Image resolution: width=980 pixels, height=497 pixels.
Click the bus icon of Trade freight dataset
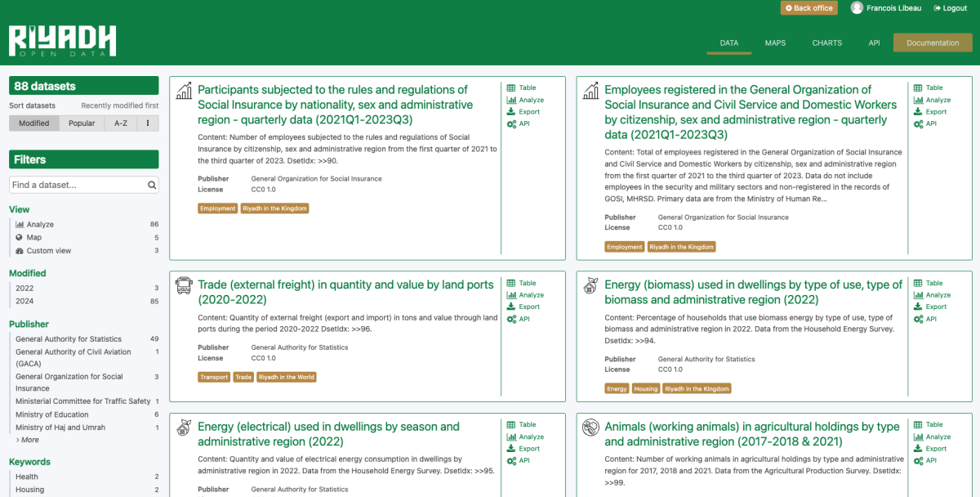coord(184,285)
